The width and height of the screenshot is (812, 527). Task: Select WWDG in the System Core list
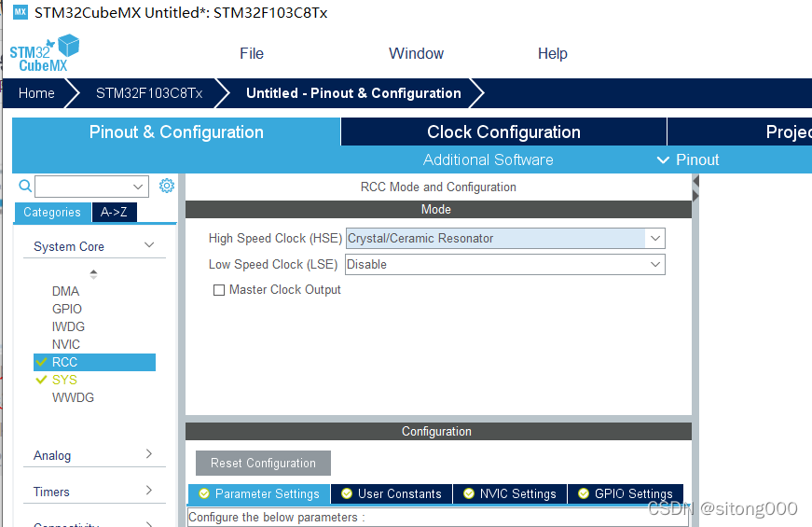[x=73, y=397]
